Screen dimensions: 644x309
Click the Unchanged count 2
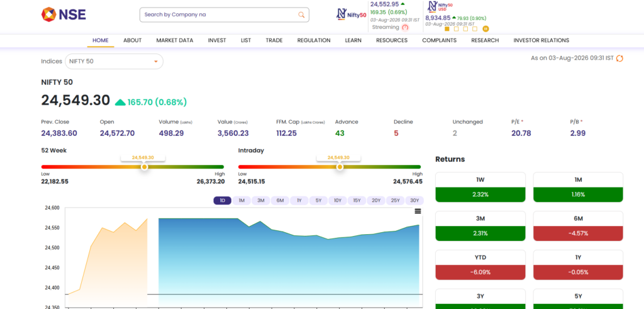[x=455, y=133]
